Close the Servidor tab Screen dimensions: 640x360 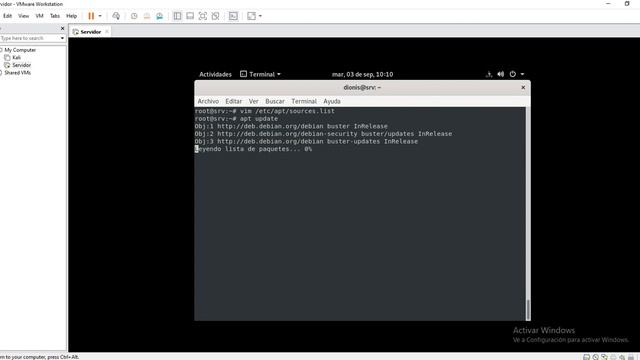point(107,31)
